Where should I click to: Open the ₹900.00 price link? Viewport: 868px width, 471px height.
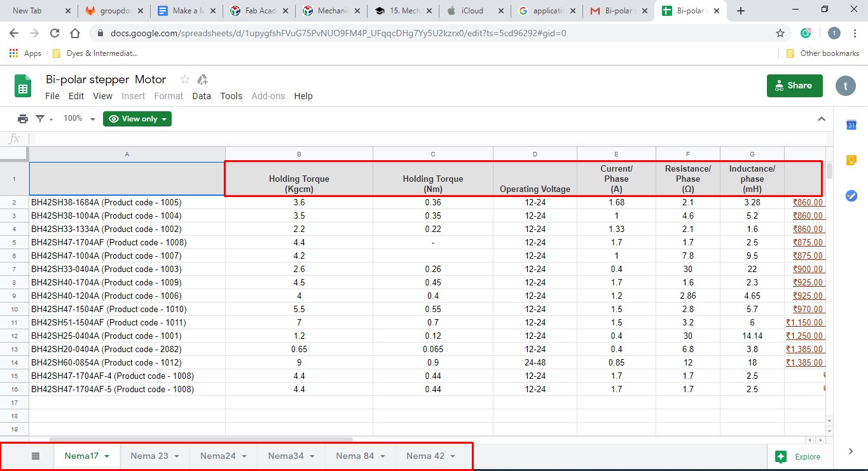point(808,269)
